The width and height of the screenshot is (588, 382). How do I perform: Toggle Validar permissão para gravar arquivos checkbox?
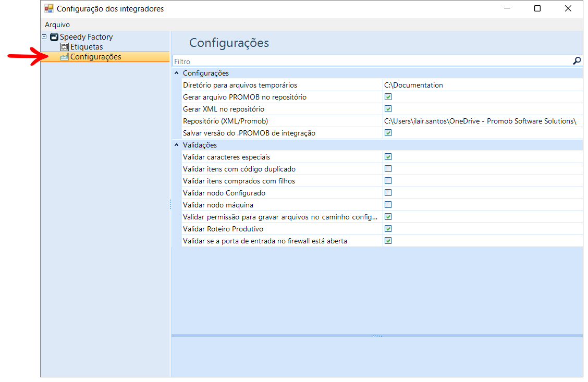click(x=388, y=217)
